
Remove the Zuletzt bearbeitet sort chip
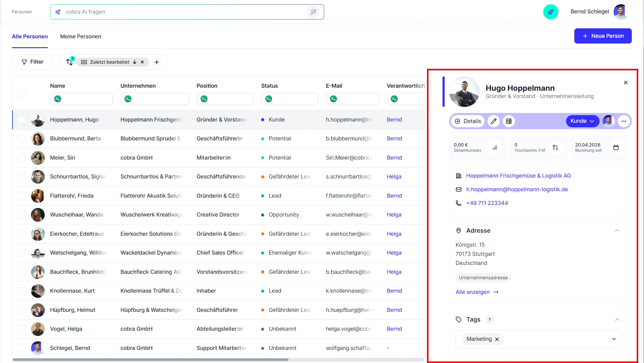(x=142, y=62)
